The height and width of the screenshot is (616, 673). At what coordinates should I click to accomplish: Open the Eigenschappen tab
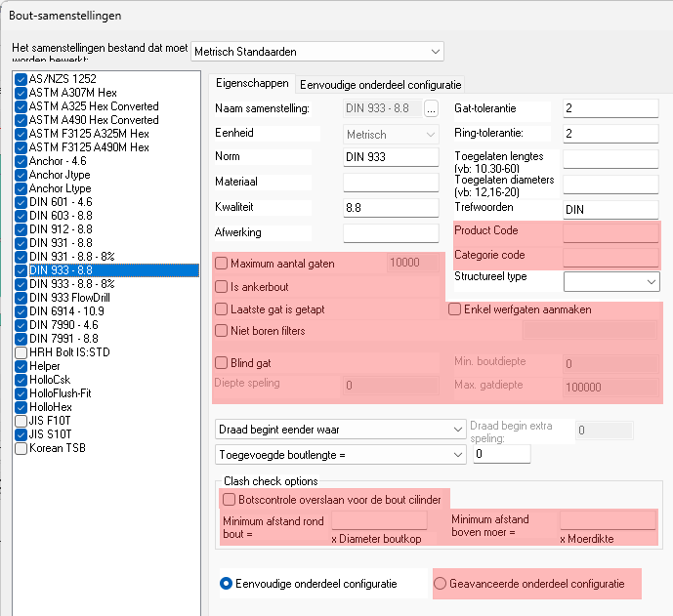point(252,84)
